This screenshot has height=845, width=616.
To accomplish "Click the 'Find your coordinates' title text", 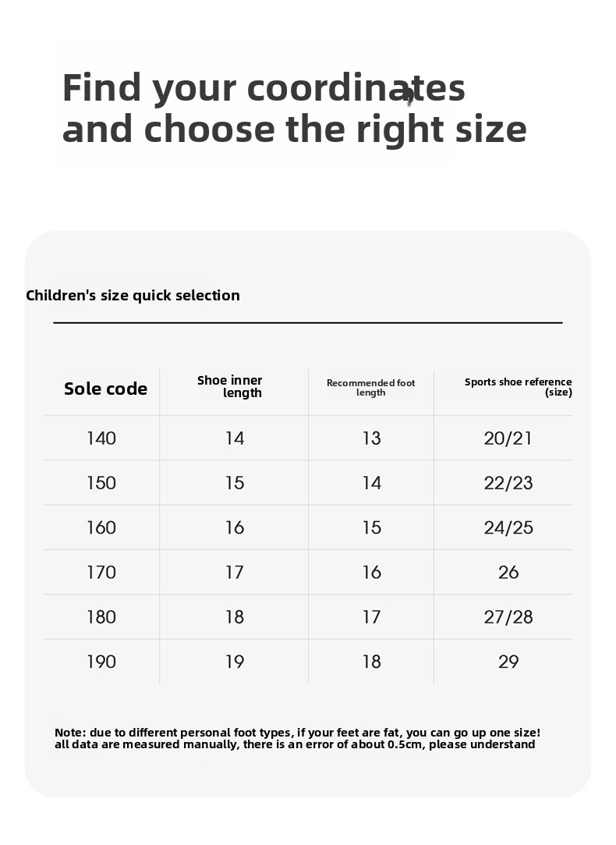I will 264,88.
